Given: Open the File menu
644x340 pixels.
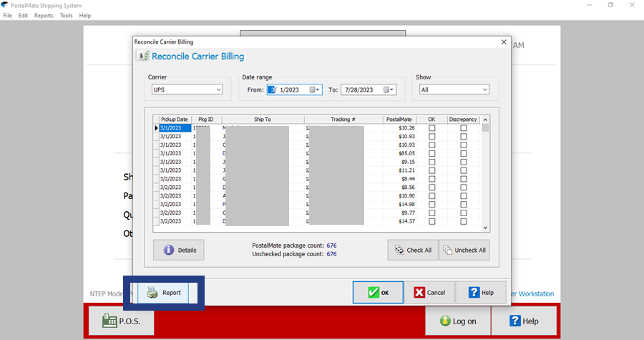Looking at the screenshot, I should point(7,15).
